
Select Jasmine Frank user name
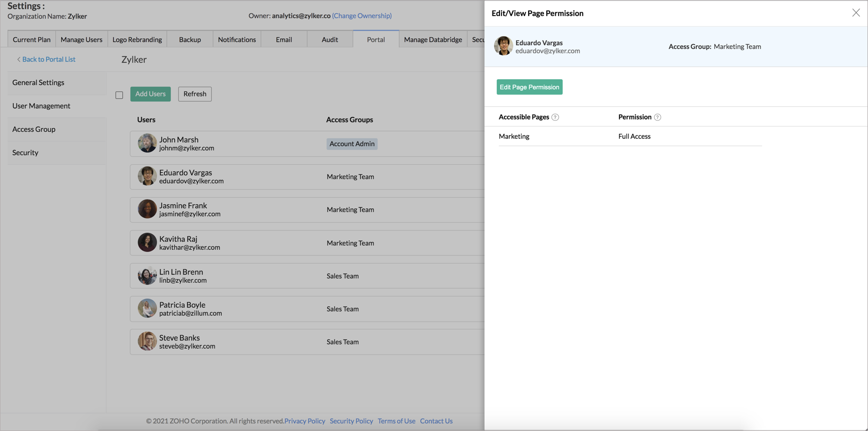click(x=183, y=206)
